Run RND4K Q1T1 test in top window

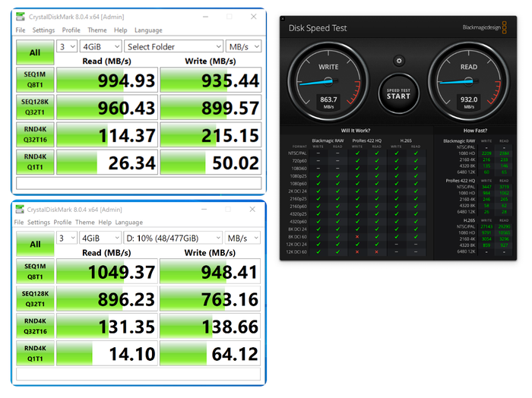pos(35,162)
